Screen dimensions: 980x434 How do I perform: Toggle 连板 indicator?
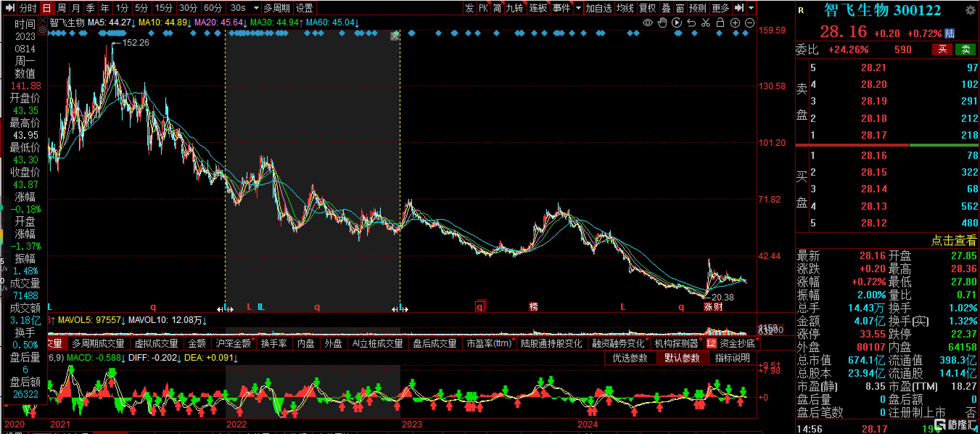(x=538, y=8)
